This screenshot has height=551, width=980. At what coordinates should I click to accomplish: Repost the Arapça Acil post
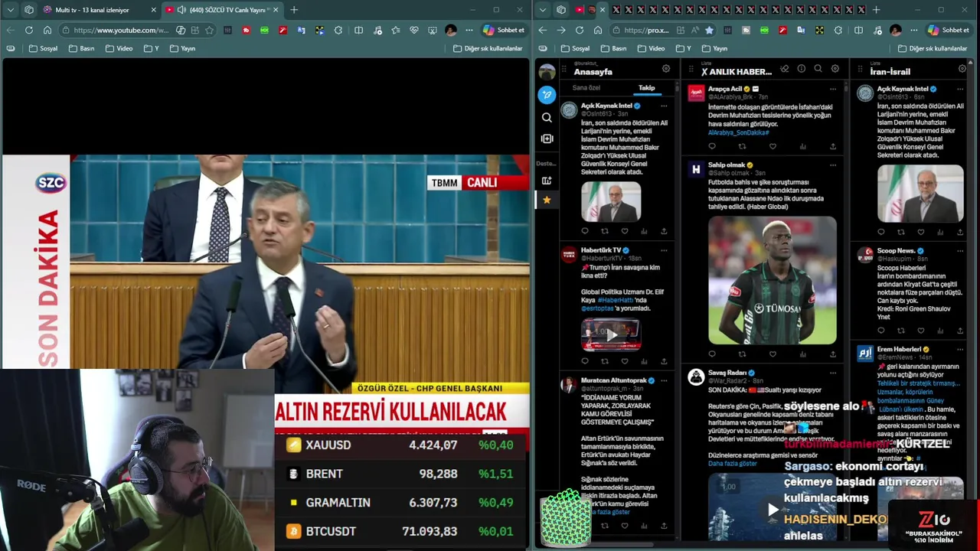tap(742, 146)
